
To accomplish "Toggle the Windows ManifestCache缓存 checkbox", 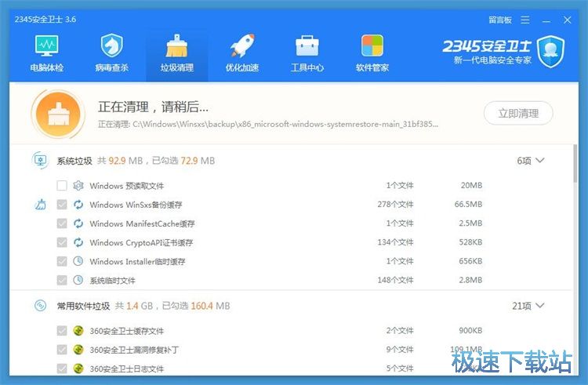I will (x=62, y=223).
